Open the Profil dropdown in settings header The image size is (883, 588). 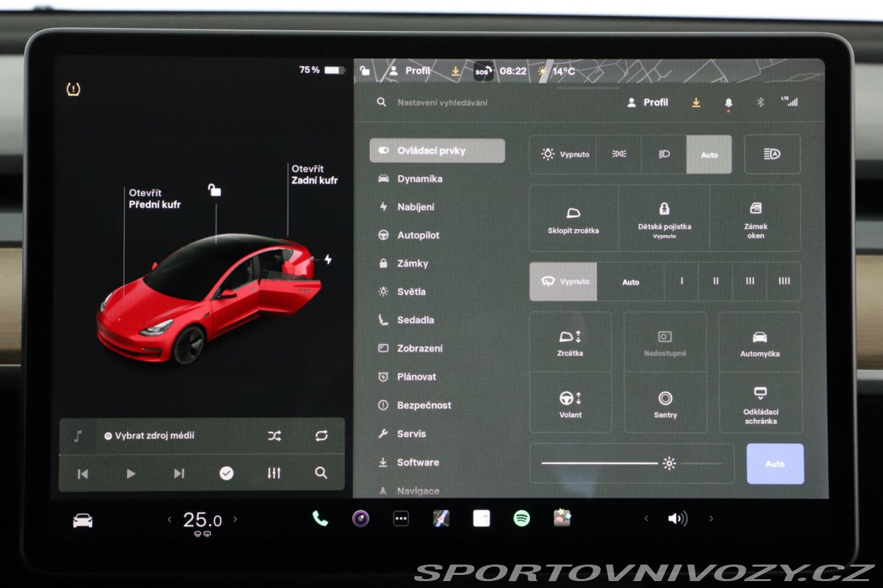click(x=648, y=102)
